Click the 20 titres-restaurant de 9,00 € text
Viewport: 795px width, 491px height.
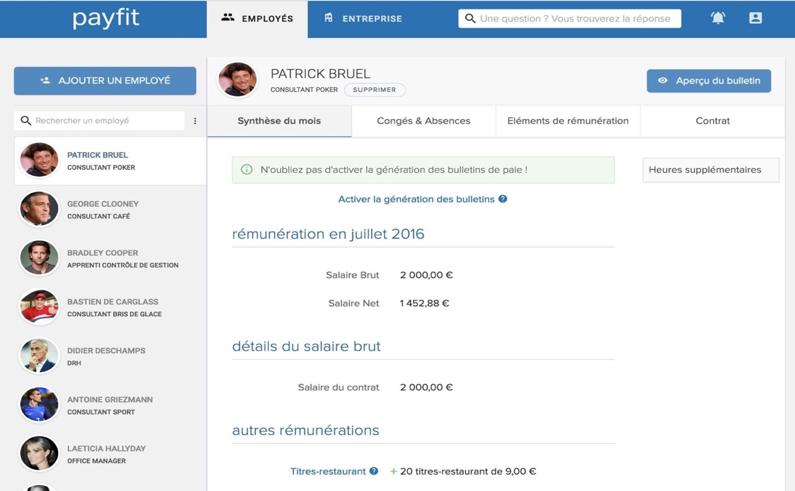(468, 471)
